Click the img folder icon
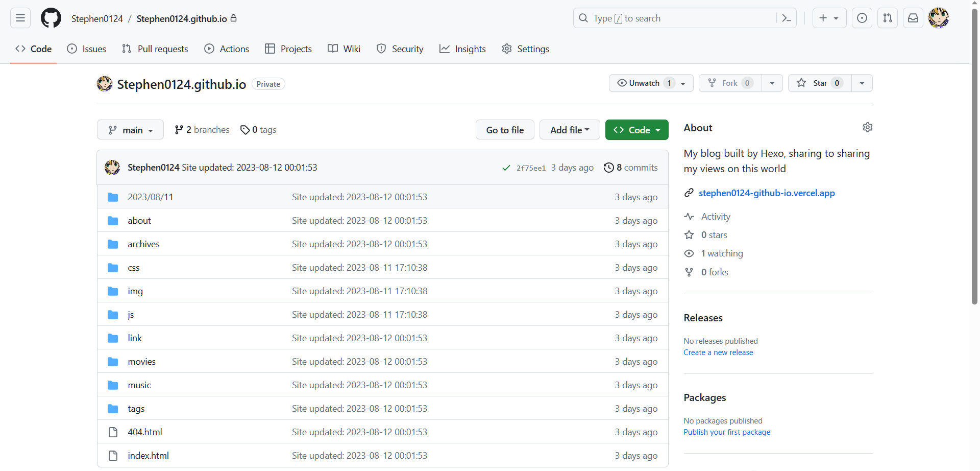This screenshot has width=980, height=471. (x=113, y=291)
